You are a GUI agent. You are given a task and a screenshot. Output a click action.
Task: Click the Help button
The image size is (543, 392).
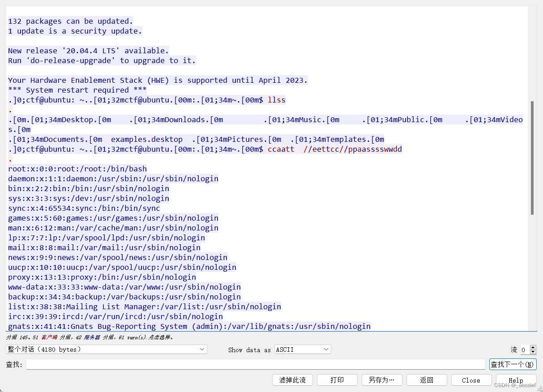pyautogui.click(x=516, y=380)
